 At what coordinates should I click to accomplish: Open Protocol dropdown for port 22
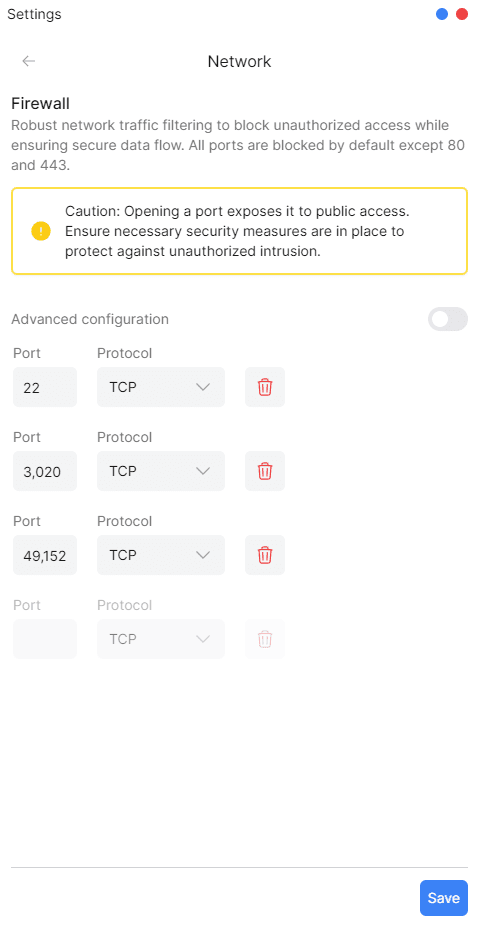pyautogui.click(x=161, y=387)
